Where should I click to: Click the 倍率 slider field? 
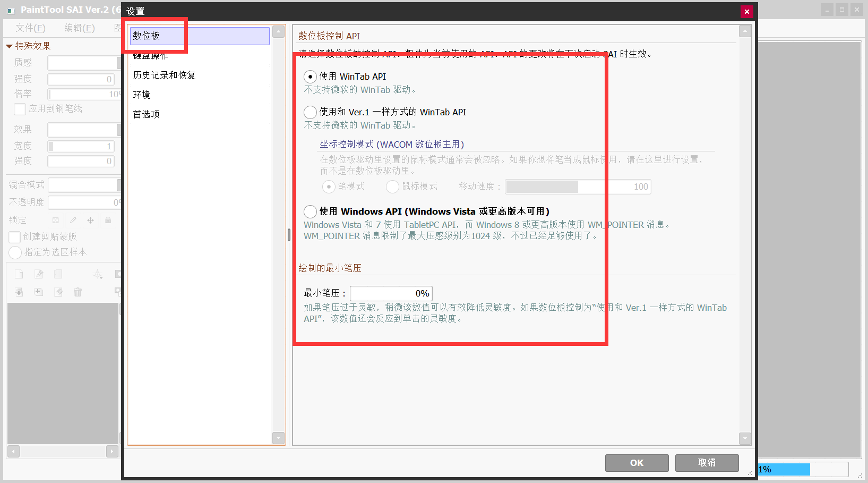click(x=84, y=94)
